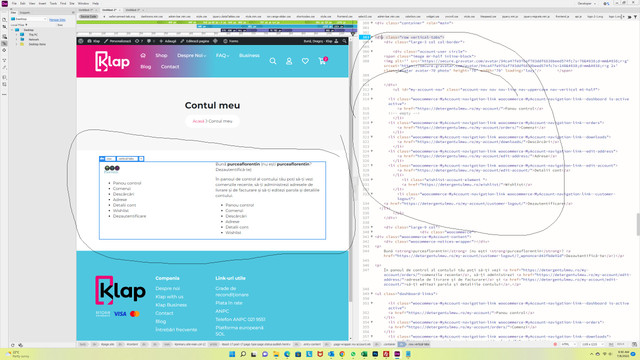
Task: Select the Source Code button
Action: point(88,17)
